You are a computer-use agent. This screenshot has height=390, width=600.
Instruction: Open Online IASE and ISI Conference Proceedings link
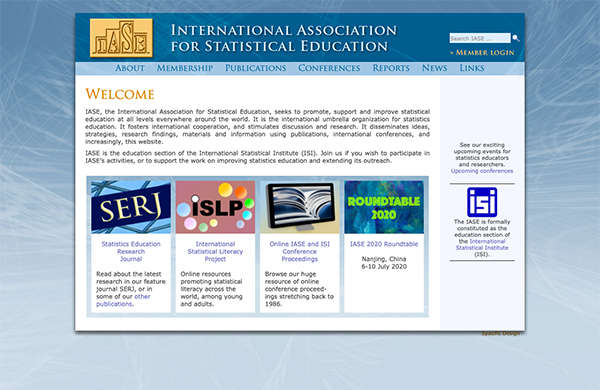pyautogui.click(x=300, y=251)
